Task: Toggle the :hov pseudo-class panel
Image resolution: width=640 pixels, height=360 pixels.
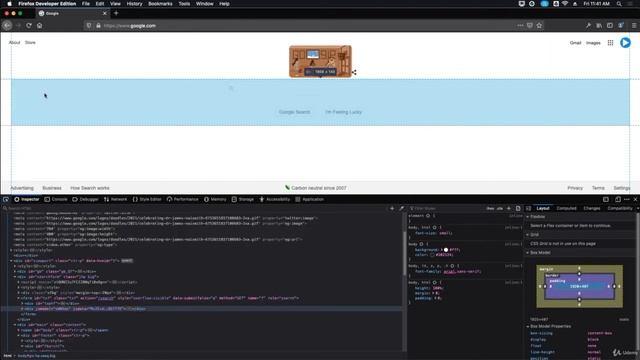Action: [x=490, y=209]
